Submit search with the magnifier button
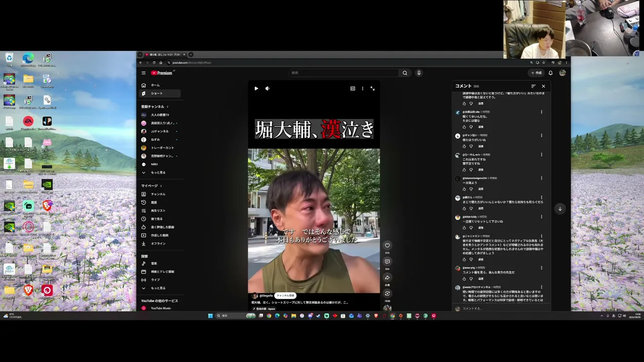Viewport: 644px width, 362px height. click(405, 73)
